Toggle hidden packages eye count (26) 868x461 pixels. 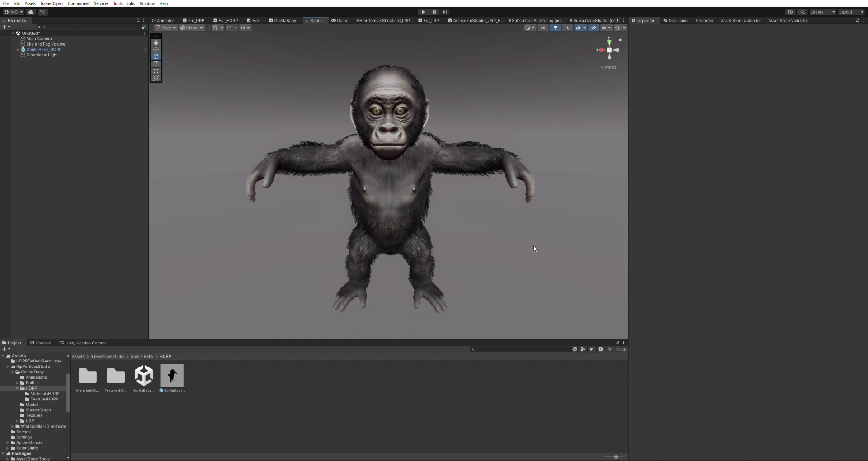point(621,349)
